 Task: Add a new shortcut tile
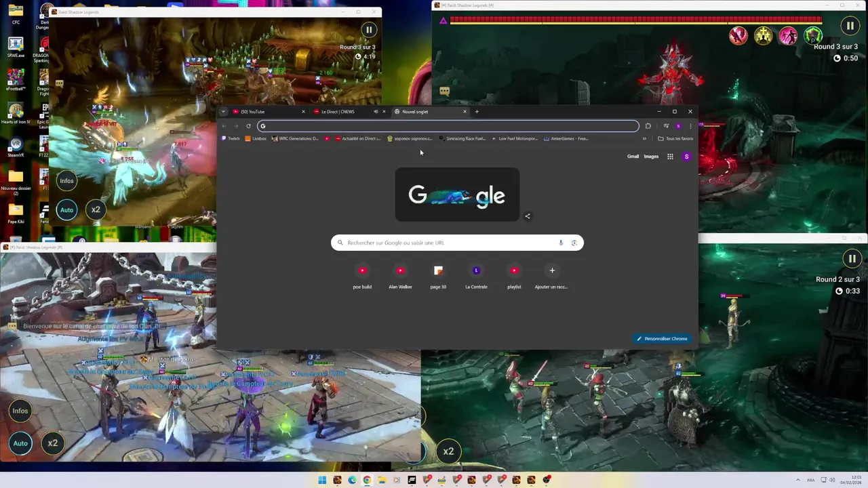(552, 276)
